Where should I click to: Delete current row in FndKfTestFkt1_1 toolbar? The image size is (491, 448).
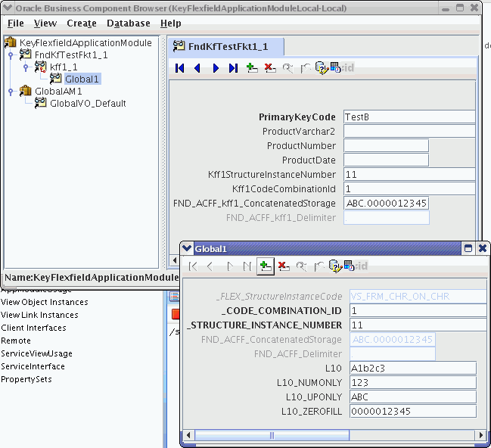[x=270, y=68]
